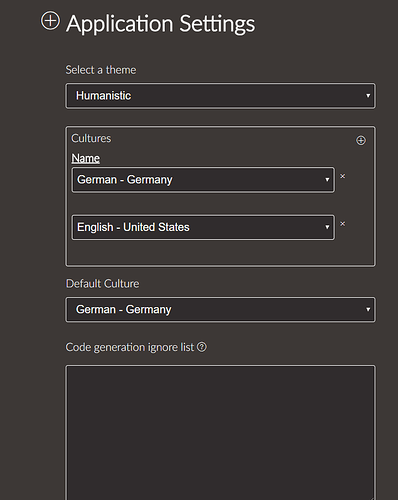Open the English - United States culture dropdown
The width and height of the screenshot is (398, 500).
point(203,228)
